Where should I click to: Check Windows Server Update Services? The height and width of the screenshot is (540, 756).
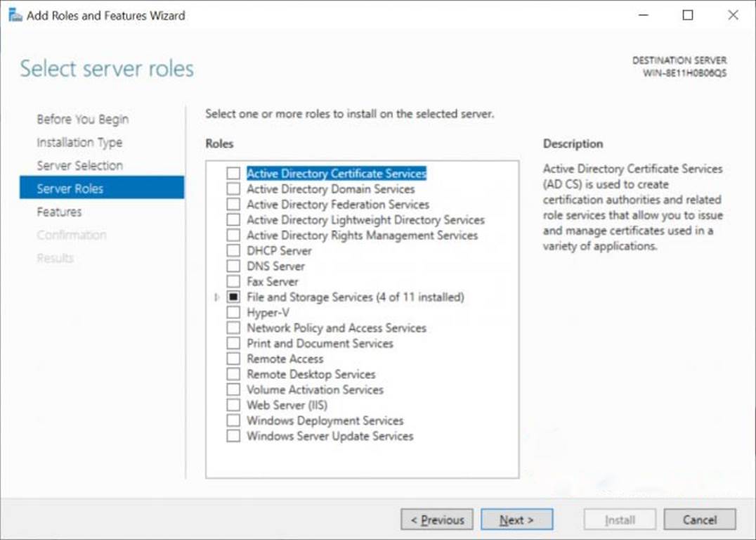click(234, 435)
